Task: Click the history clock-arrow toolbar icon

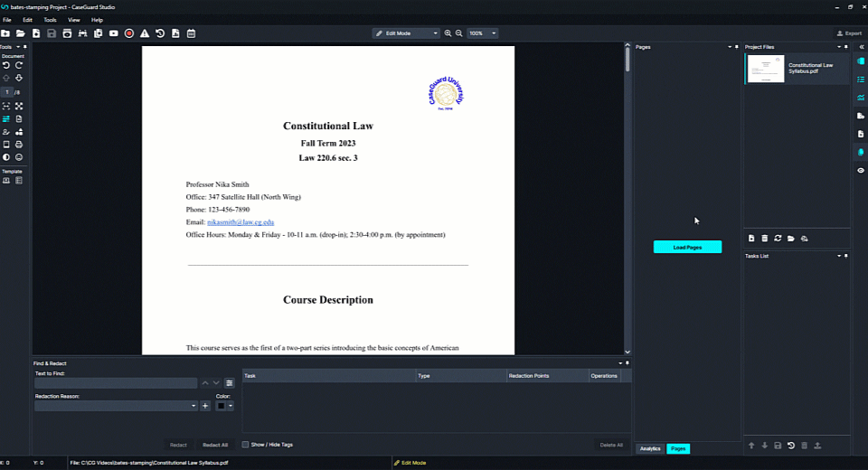Action: [x=160, y=33]
